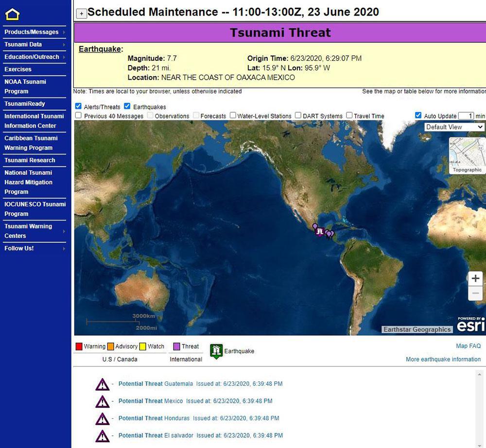
Task: Click the green Earthquake legend icon
Action: [216, 351]
